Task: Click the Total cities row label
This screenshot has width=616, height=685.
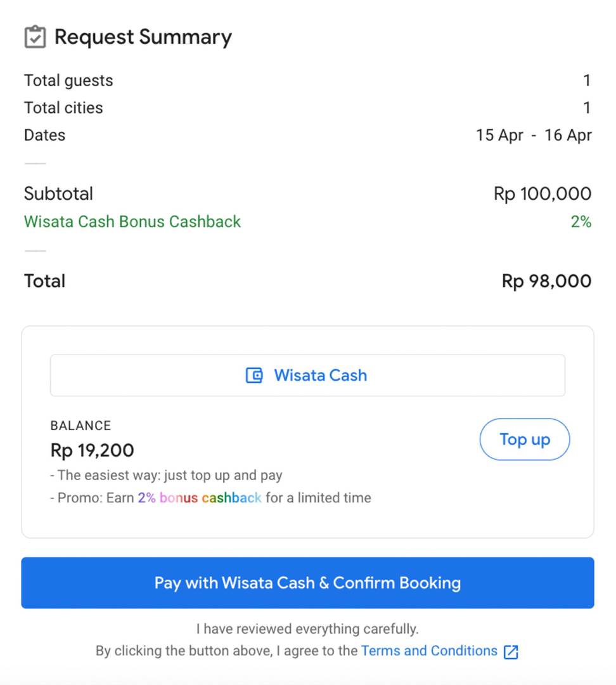Action: tap(63, 107)
